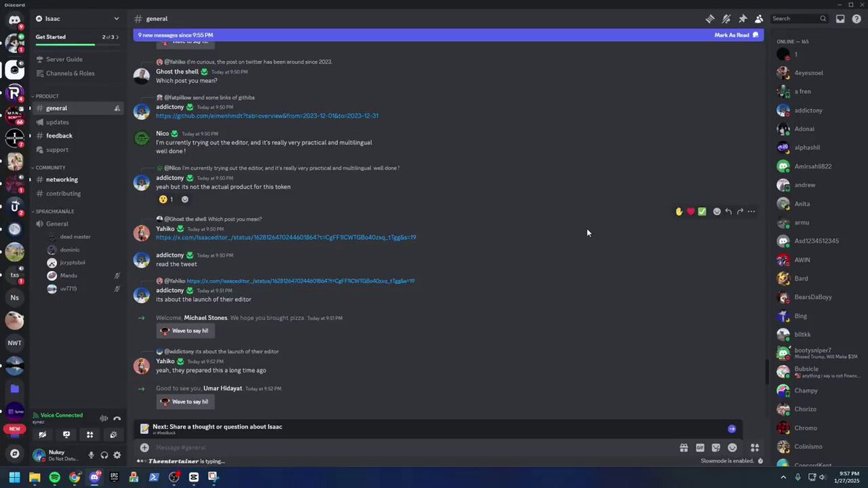Open the voice noise suppression waveform icon
This screenshot has height=488, width=868.
(x=104, y=419)
